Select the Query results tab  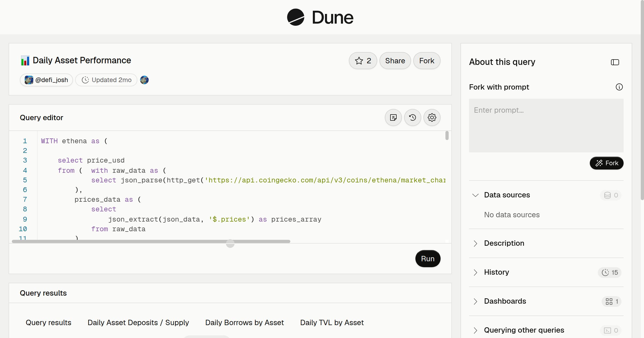49,322
